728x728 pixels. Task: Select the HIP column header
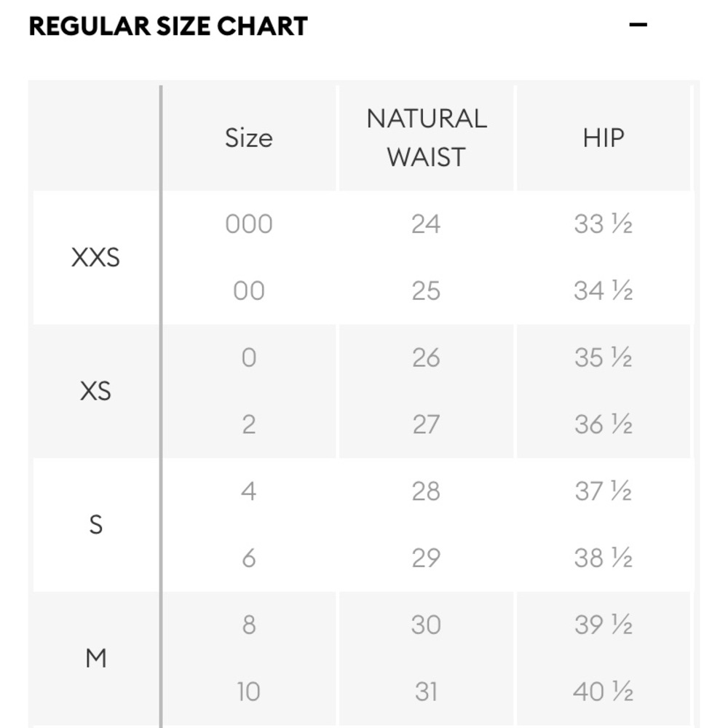coord(604,138)
